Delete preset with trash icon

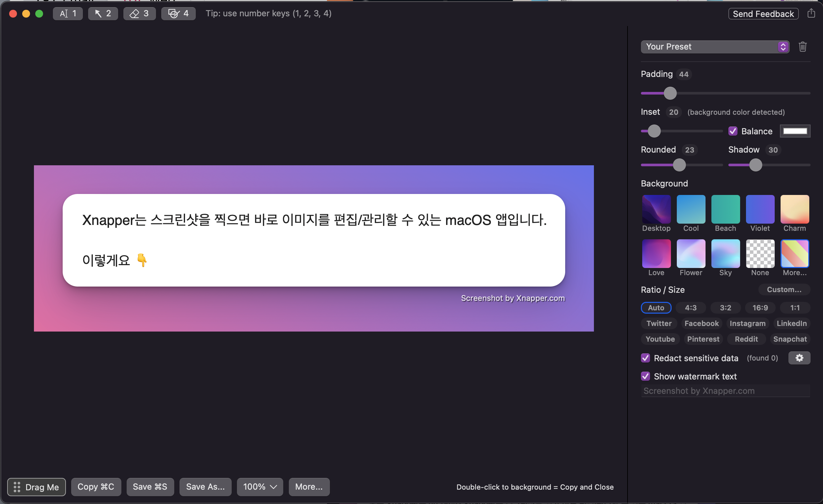tap(802, 47)
